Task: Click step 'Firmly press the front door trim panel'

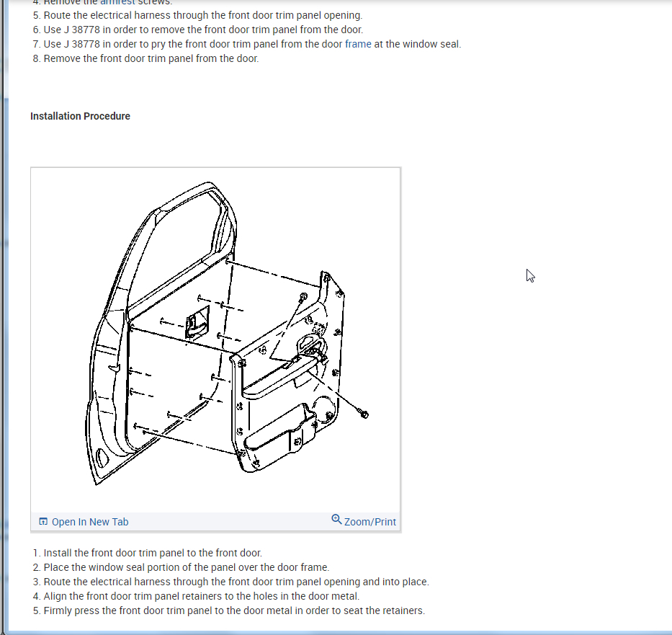Action: 234,611
